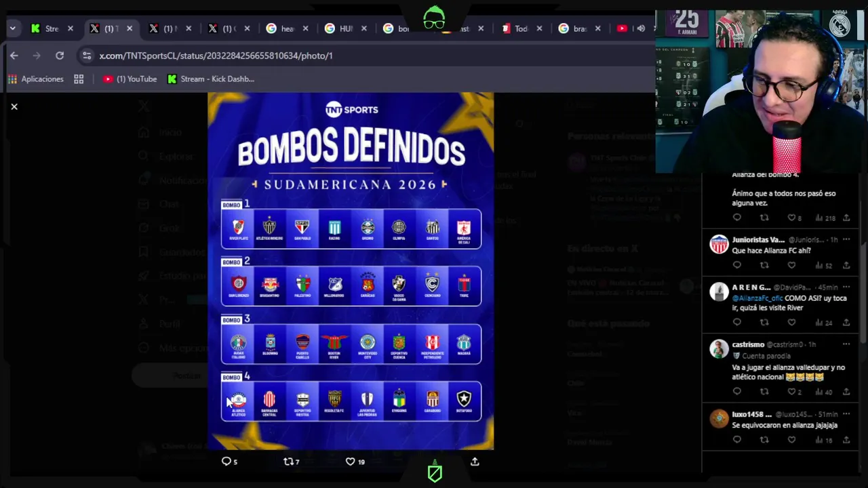The width and height of the screenshot is (868, 488).
Task: Like the 'Ánimo que a todos' tweet (8 likes)
Action: tap(794, 218)
